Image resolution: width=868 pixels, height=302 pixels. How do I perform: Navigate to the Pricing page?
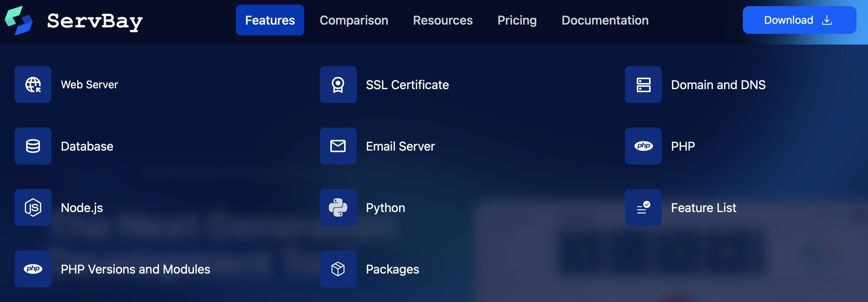coord(517,20)
